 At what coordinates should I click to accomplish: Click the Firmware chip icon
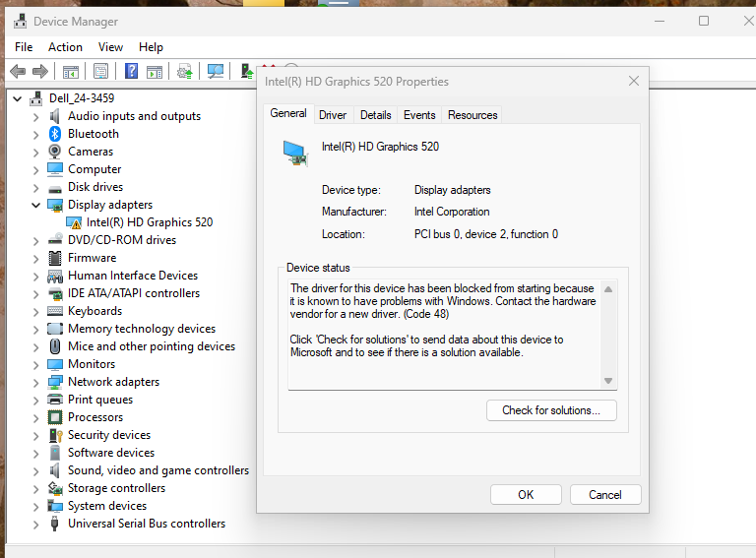coord(55,258)
